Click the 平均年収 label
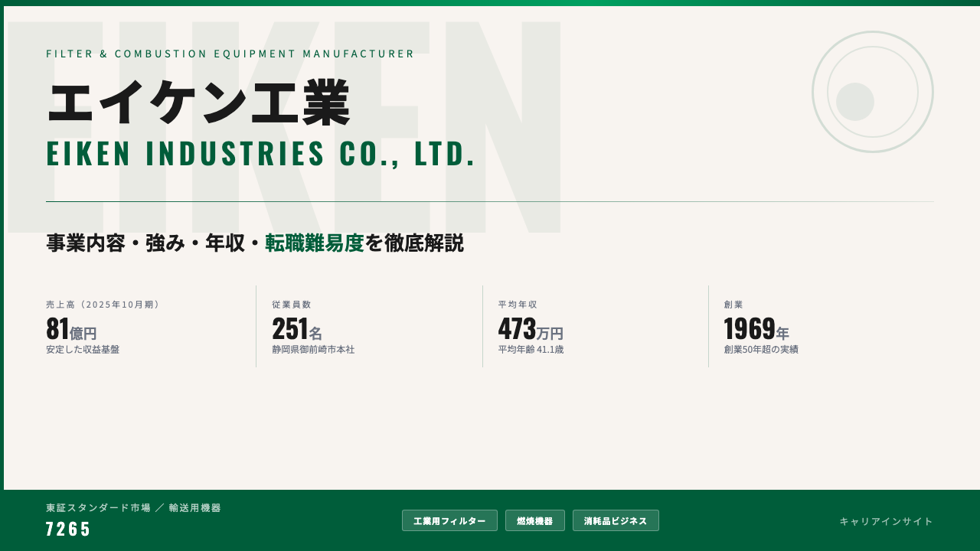This screenshot has height=551, width=980. point(518,304)
